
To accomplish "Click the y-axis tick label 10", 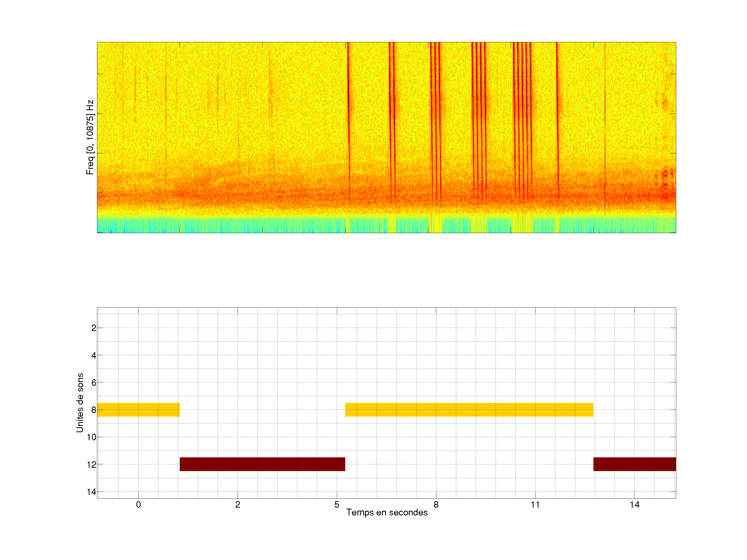I will pos(92,437).
